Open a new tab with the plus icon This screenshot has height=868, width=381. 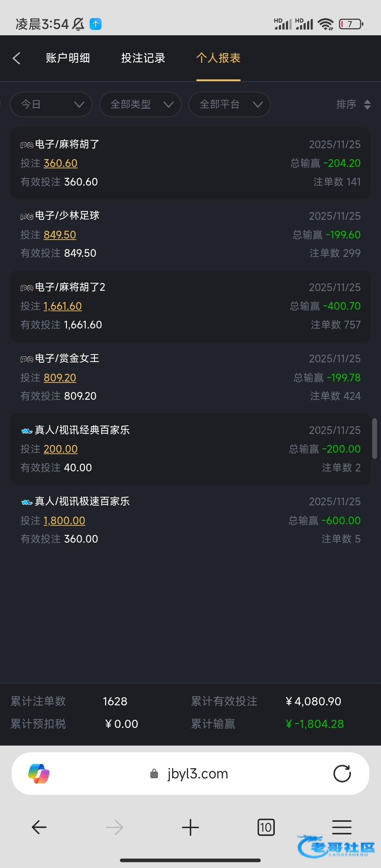(x=190, y=827)
